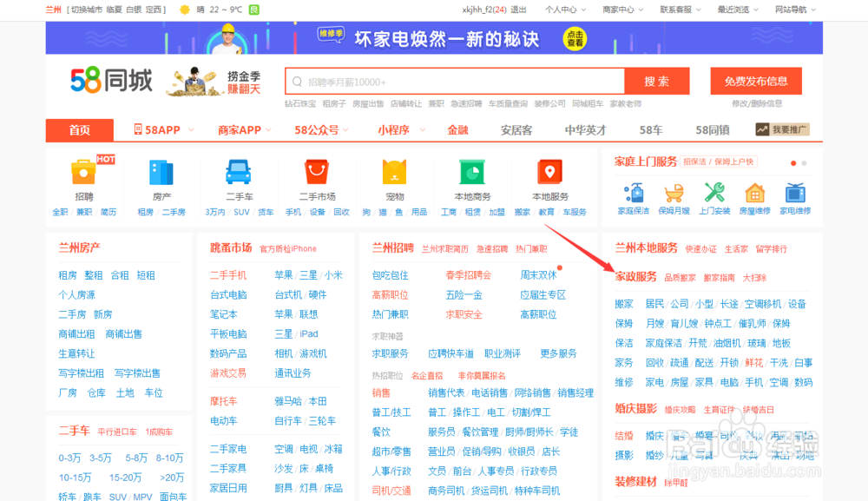Click the 二手手机 link
Viewport: 868px width, 501px height.
(228, 275)
